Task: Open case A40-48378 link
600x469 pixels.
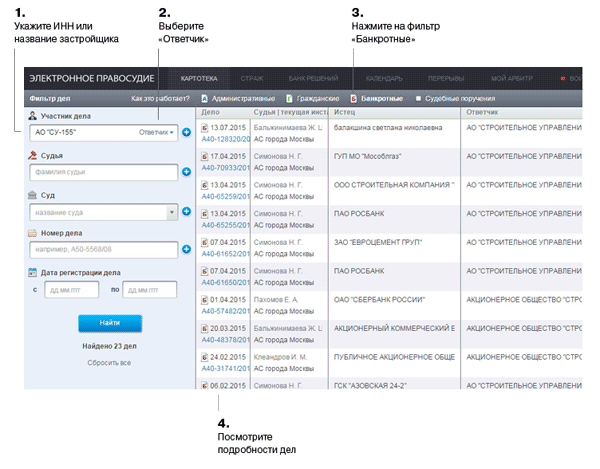Action: coord(226,340)
